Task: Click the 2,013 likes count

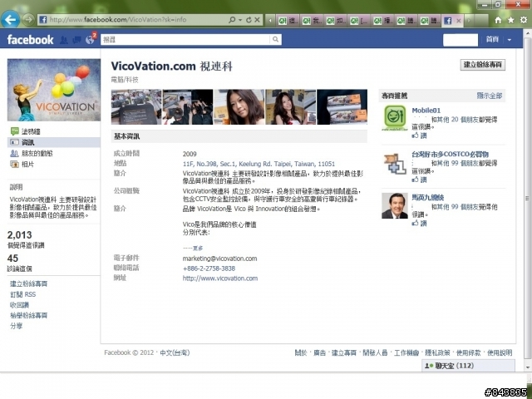Action: pos(20,234)
